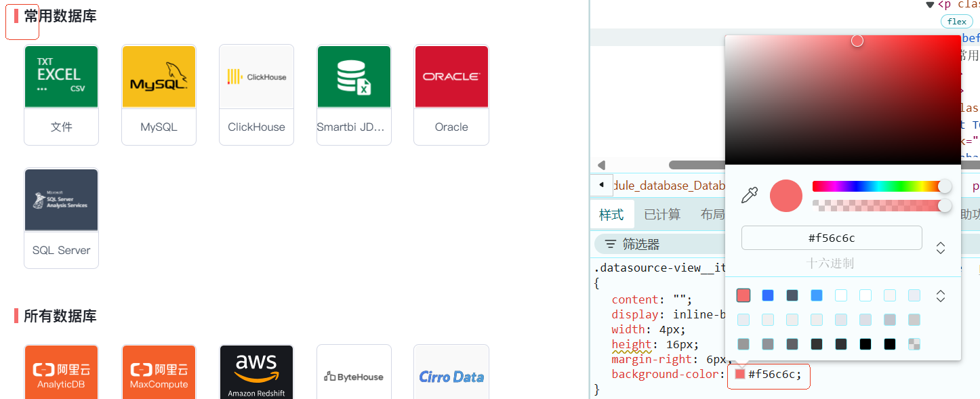Click the background-color swatch next to #f56c6c;
The width and height of the screenshot is (980, 399).
(740, 374)
